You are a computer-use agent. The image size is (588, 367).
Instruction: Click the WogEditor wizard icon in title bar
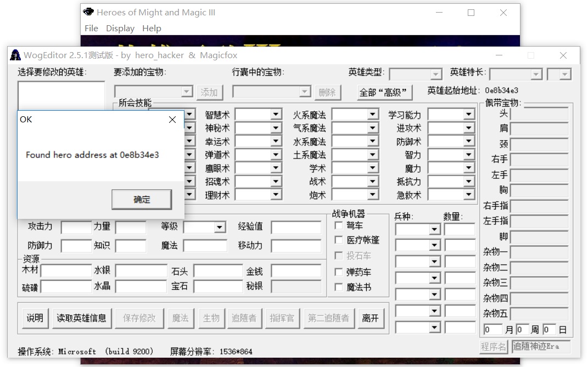(15, 55)
